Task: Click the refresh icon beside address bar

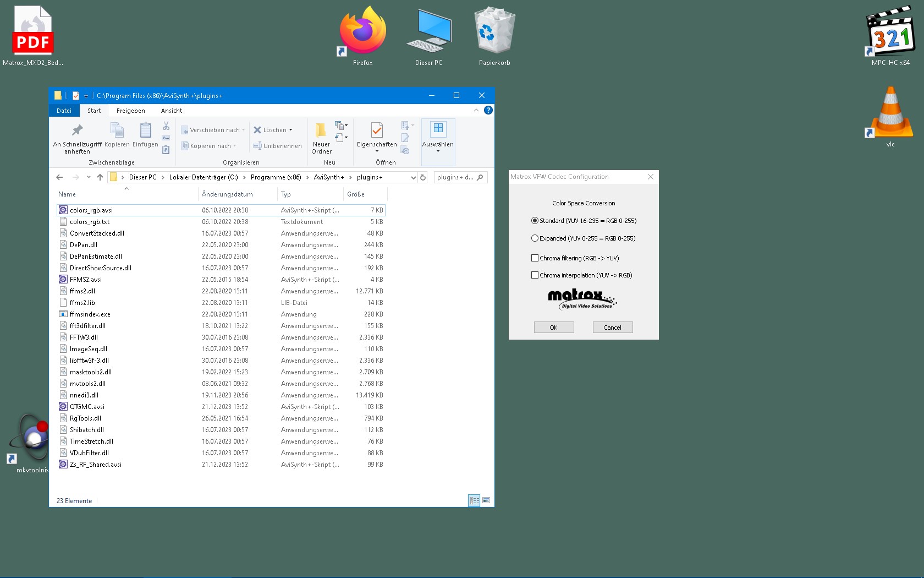Action: coord(423,177)
